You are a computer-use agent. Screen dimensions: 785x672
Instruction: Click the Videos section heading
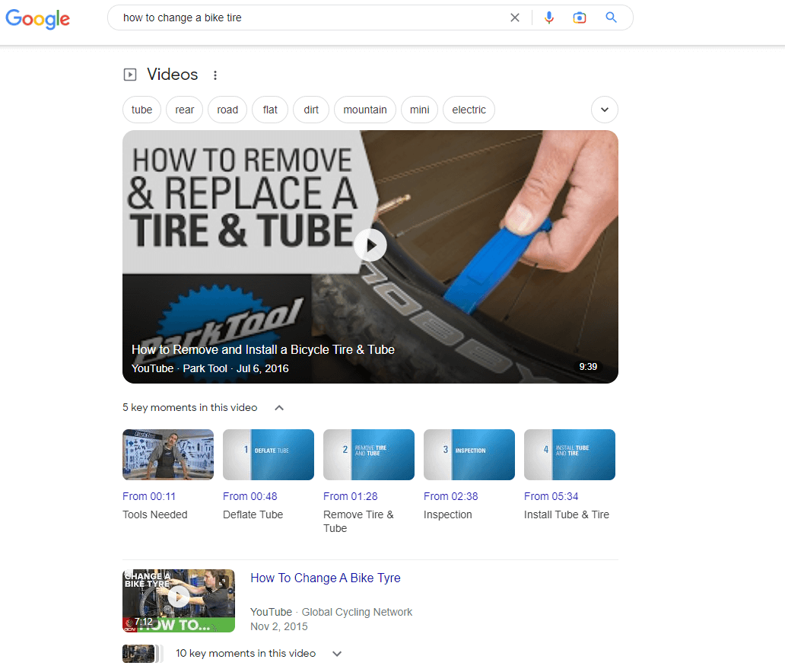pyautogui.click(x=172, y=75)
